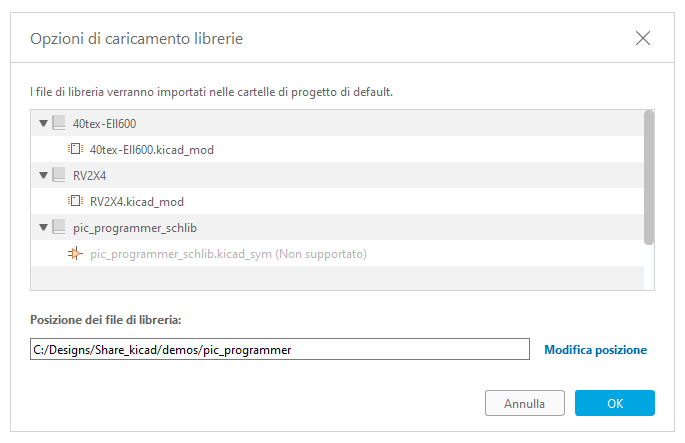Image resolution: width=685 pixels, height=443 pixels.
Task: Collapse the RV2X4 tree node
Action: (43, 176)
